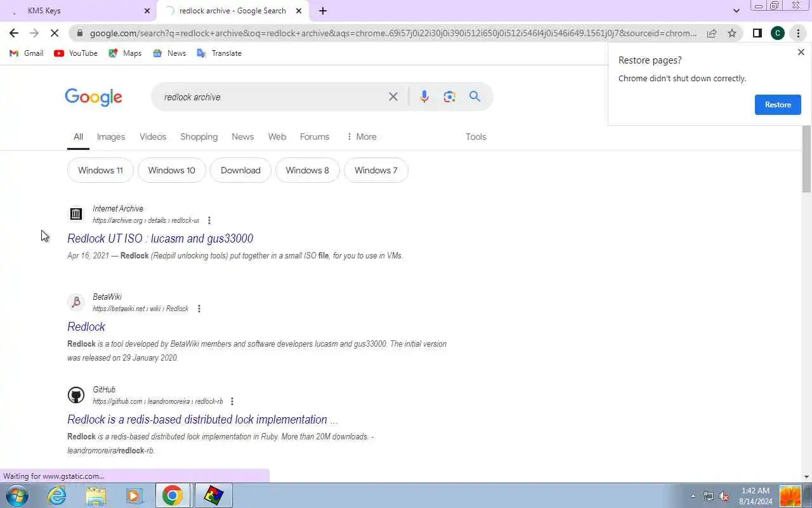
Task: Click the address bar URL
Action: pyautogui.click(x=393, y=33)
